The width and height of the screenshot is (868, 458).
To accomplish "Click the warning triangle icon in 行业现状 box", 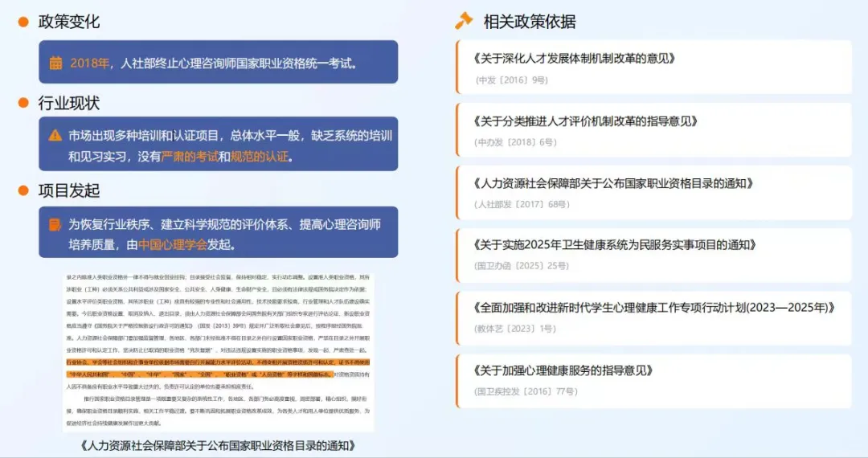I will (55, 135).
